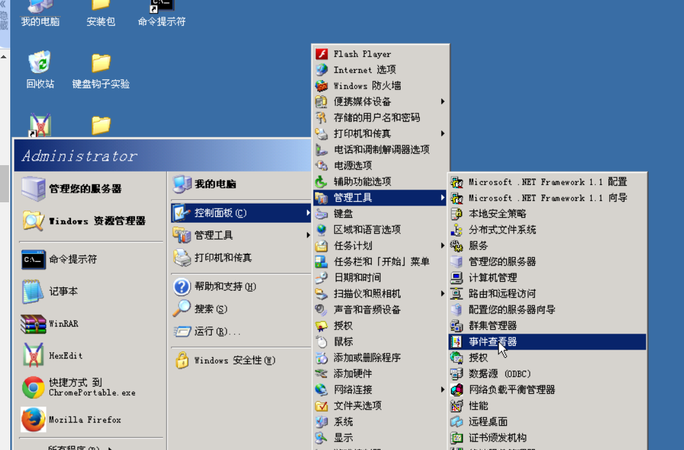Click the WinRAR icon in Start menu
The image size is (684, 450).
click(33, 324)
